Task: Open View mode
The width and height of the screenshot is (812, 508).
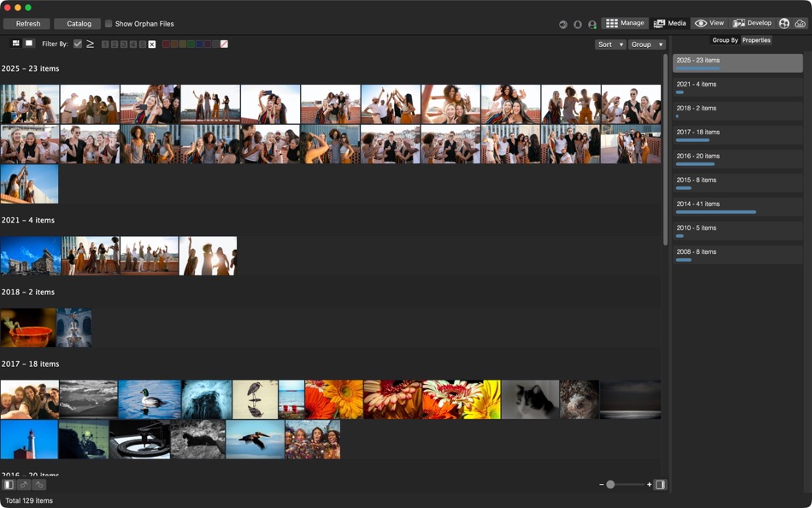Action: click(711, 23)
